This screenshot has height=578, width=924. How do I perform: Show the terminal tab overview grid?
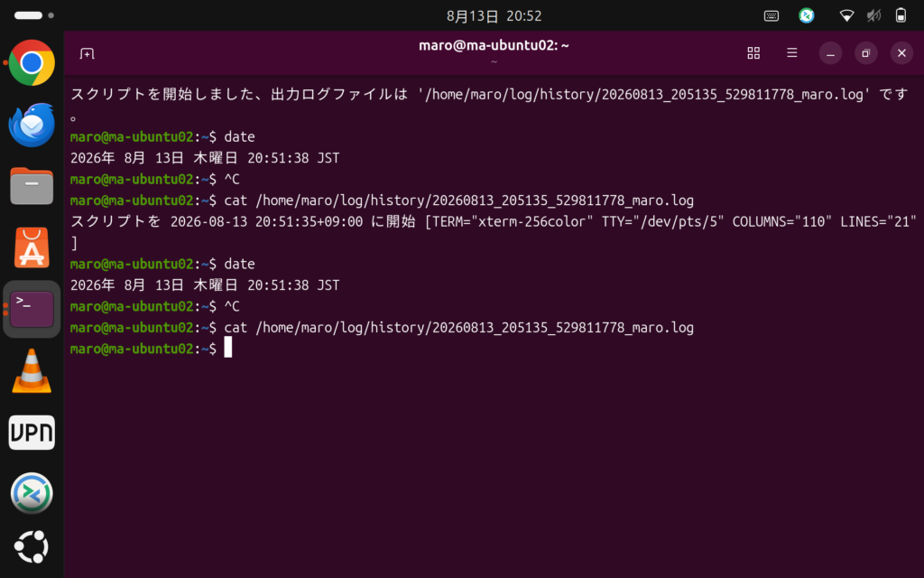(753, 53)
